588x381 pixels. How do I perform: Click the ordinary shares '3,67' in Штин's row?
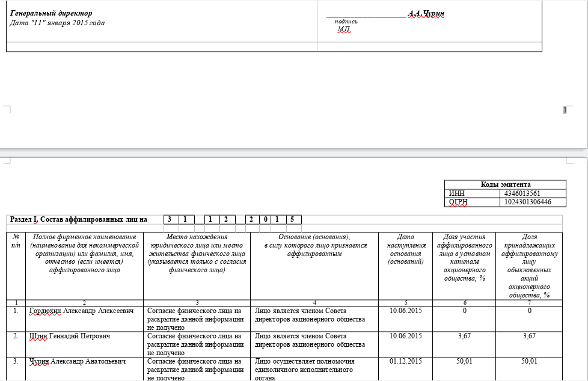click(529, 337)
